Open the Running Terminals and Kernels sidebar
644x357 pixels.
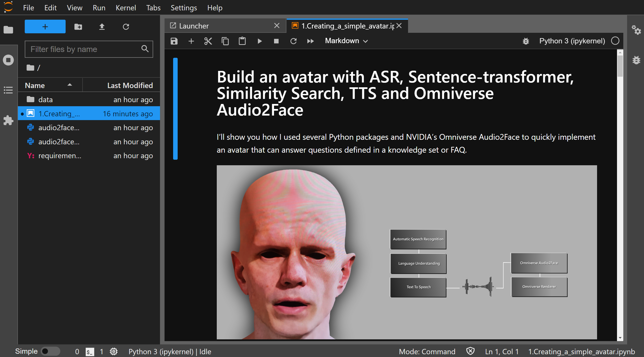tap(8, 60)
